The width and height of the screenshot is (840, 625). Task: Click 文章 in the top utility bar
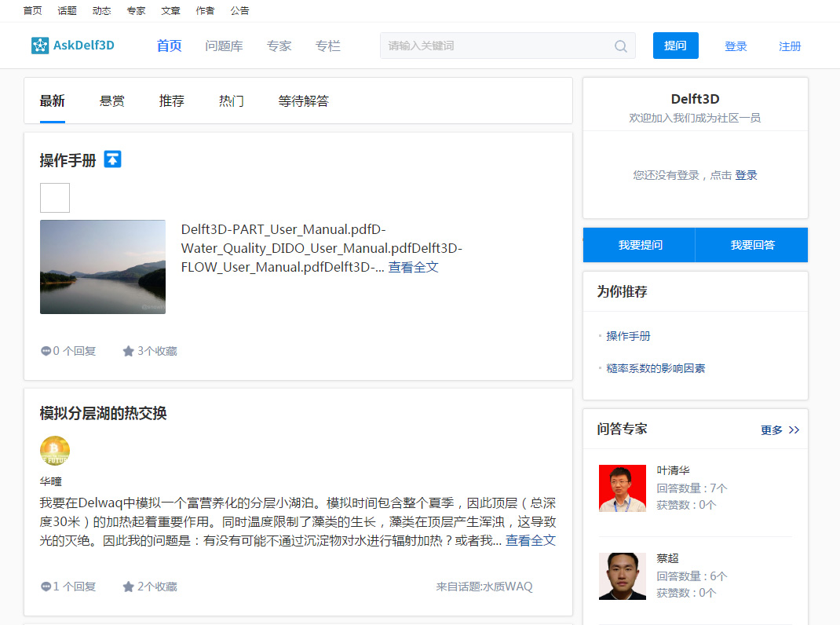[170, 11]
